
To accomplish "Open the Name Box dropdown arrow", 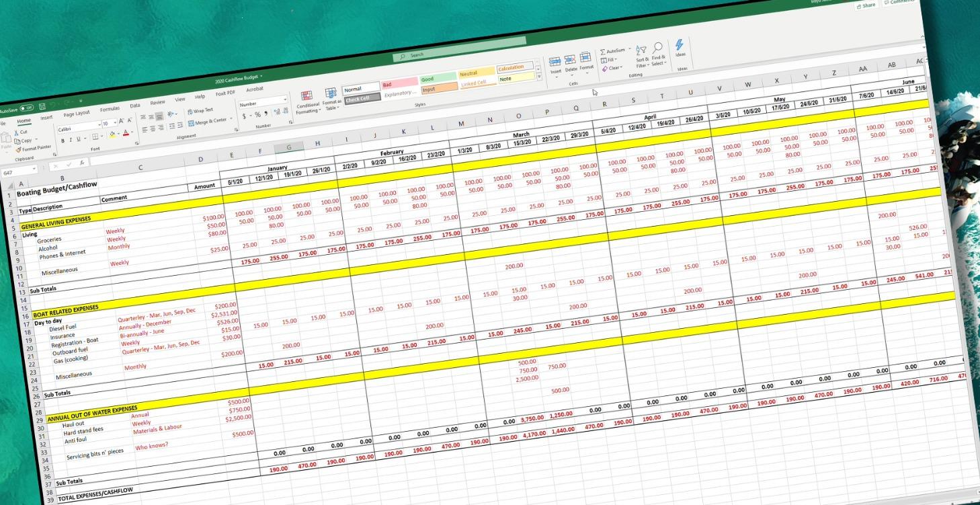I will tap(34, 169).
